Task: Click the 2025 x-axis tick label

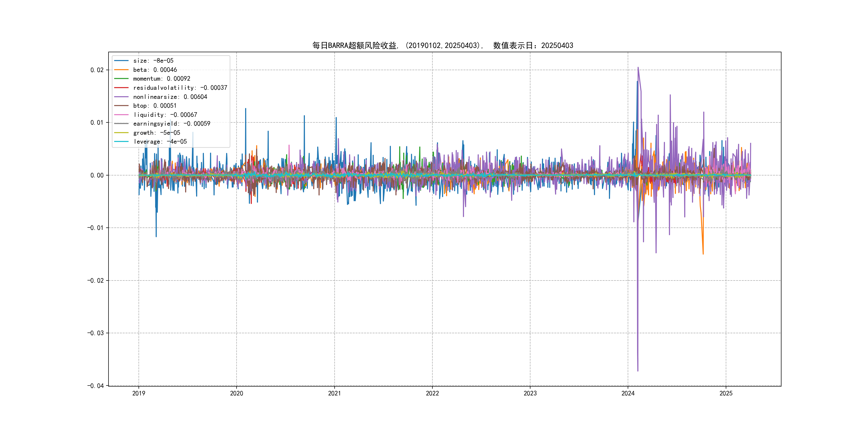Action: [726, 393]
